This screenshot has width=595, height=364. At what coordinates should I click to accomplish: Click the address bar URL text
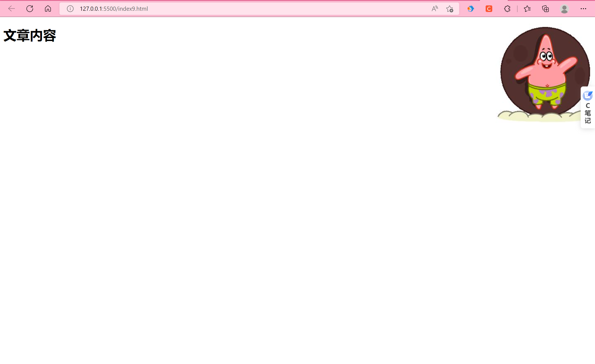114,9
